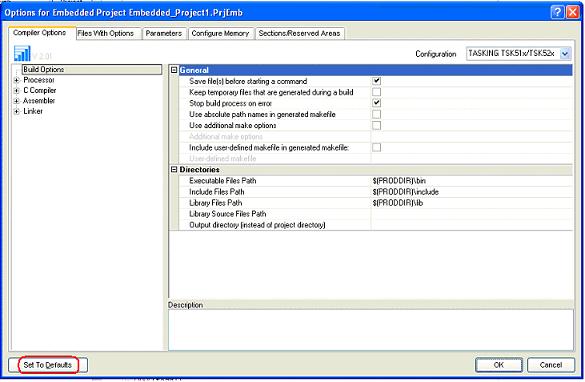Image resolution: width=585 pixels, height=382 pixels.
Task: Expand the Processor tree node
Action: [x=16, y=80]
